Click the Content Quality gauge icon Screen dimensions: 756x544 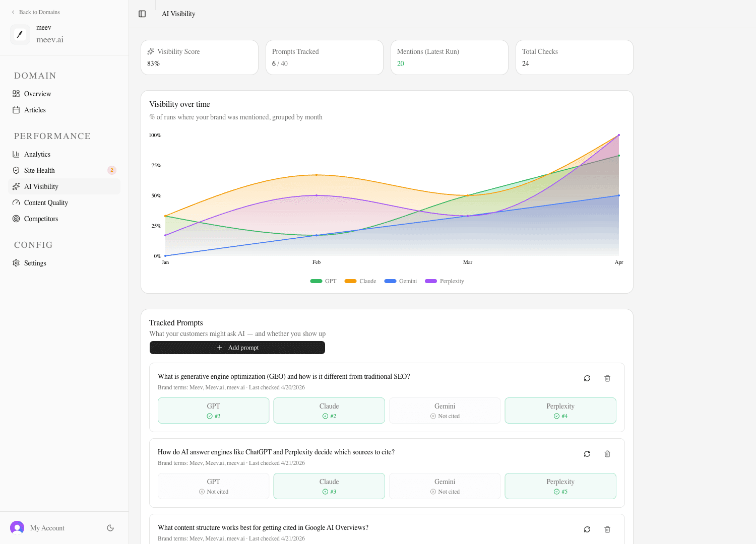(16, 202)
